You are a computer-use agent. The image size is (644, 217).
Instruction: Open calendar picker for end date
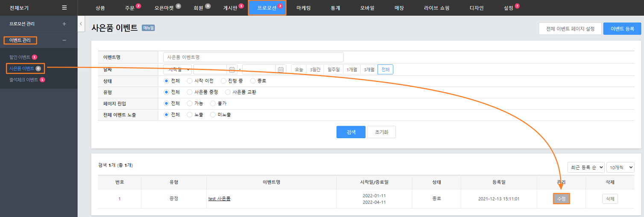click(x=281, y=69)
